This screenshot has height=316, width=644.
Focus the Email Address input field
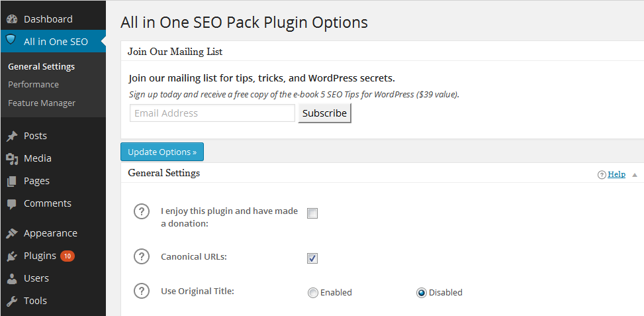pos(212,113)
